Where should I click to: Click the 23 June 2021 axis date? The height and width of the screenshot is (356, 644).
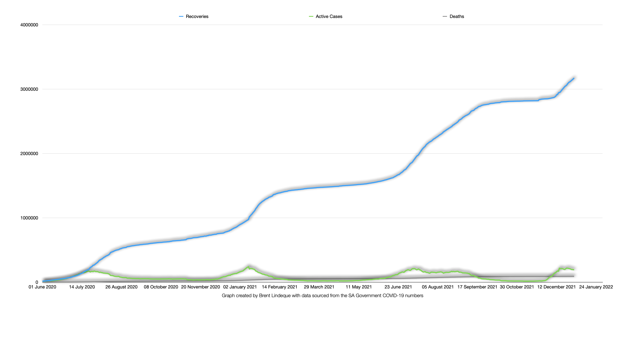[x=398, y=287]
